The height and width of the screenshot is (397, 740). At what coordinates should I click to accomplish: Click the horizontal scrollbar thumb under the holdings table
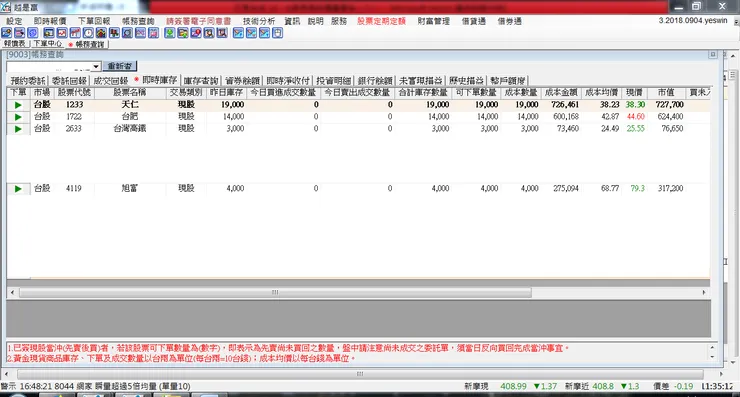275,293
